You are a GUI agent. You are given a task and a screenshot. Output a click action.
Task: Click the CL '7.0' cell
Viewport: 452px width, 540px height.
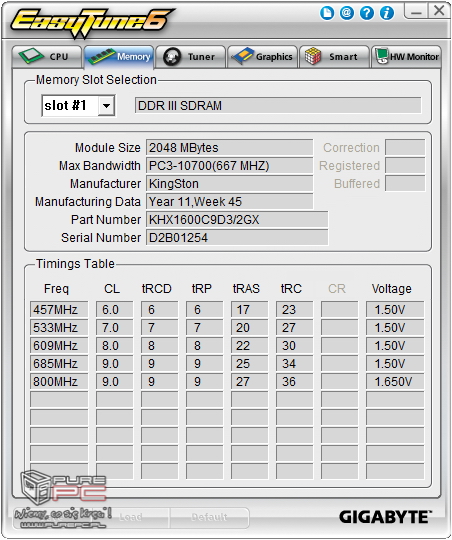[x=114, y=328]
